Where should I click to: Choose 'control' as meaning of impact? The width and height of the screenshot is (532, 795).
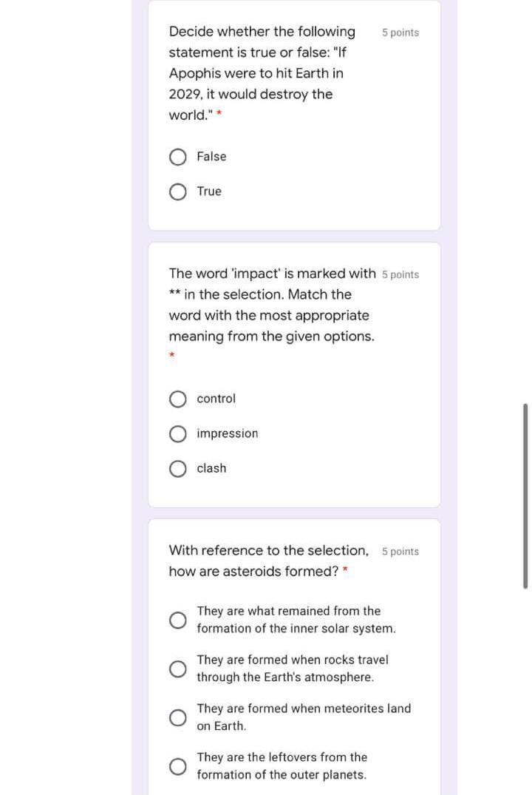tap(178, 399)
